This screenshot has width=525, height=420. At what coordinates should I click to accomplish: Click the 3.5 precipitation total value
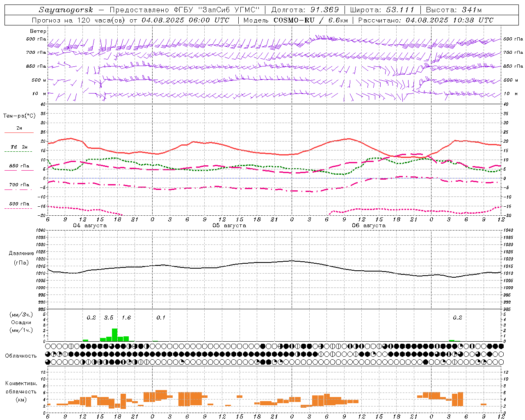[109, 318]
